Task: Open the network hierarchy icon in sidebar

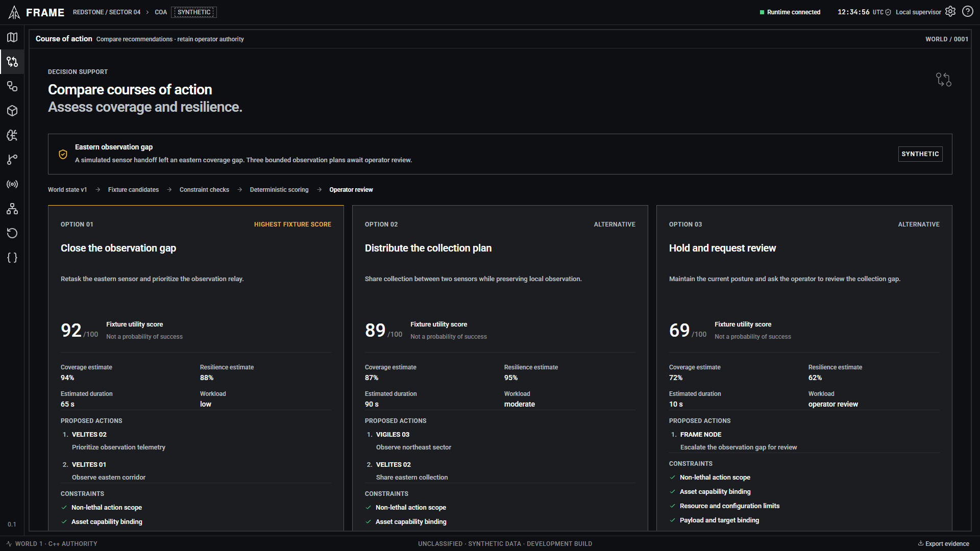Action: [12, 209]
